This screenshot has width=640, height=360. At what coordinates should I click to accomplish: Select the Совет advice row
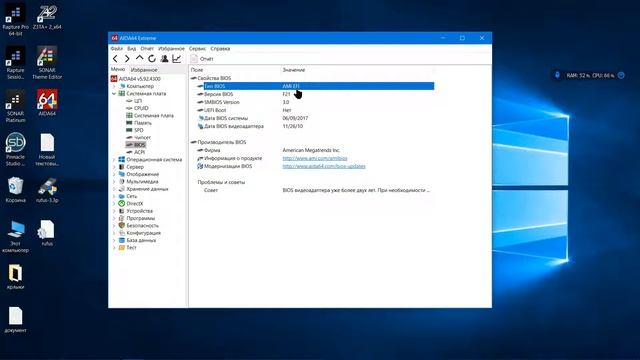point(316,190)
